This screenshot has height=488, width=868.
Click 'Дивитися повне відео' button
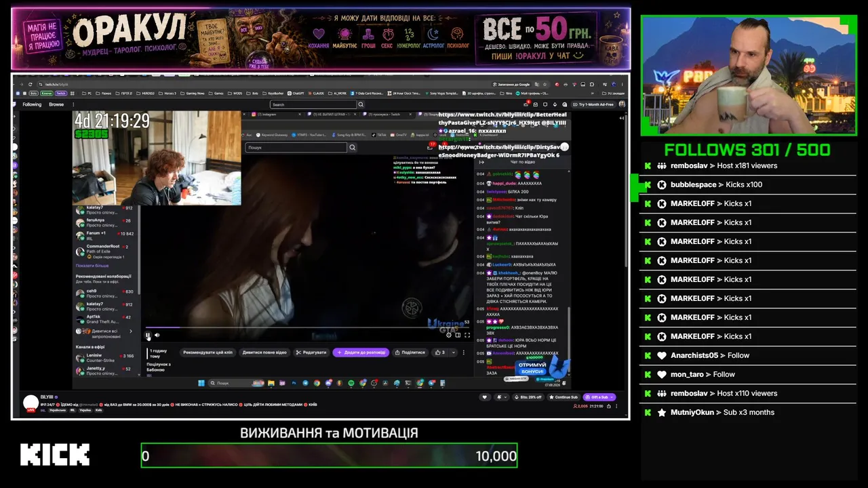pos(264,352)
